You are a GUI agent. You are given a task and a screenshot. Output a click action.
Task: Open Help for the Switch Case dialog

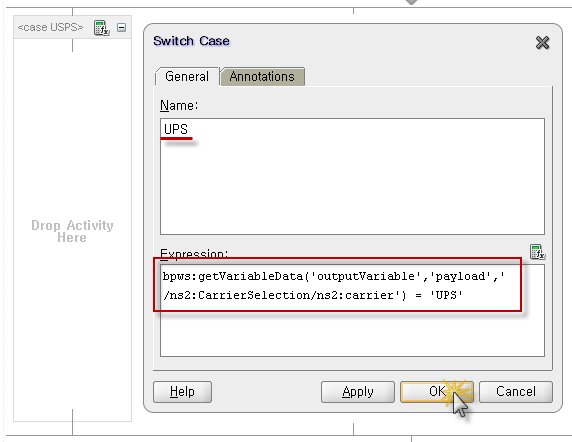coord(182,392)
